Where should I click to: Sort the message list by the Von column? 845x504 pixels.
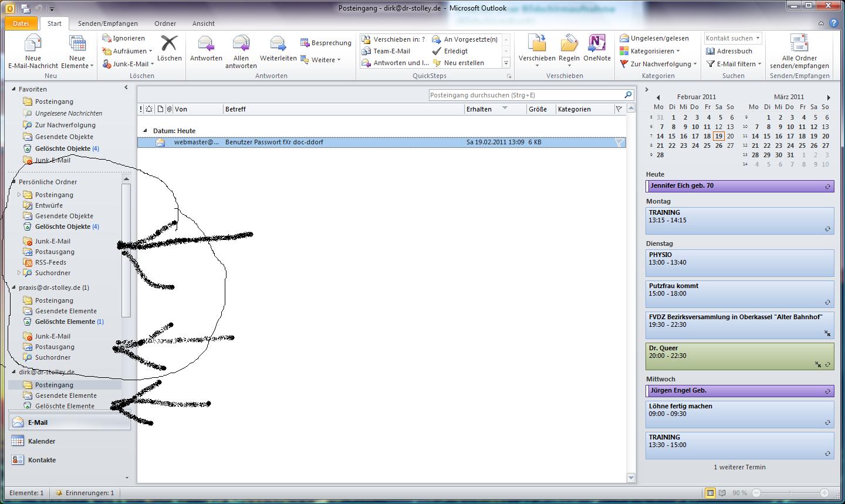tap(198, 109)
